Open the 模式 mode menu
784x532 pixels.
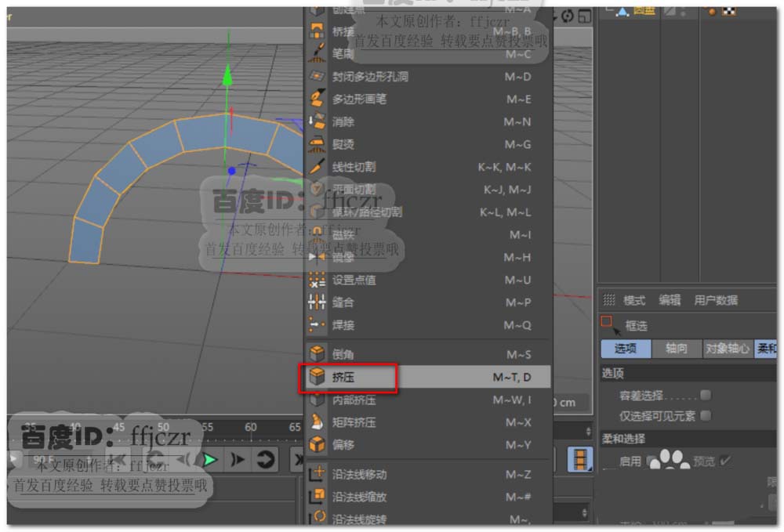634,300
